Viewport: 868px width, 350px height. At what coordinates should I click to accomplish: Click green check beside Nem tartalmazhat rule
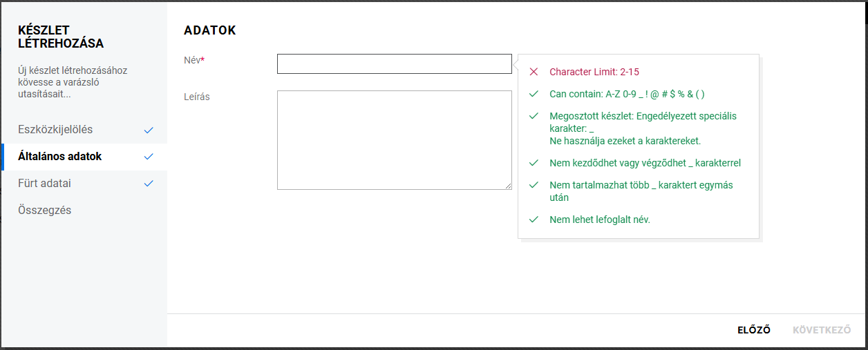coord(534,185)
